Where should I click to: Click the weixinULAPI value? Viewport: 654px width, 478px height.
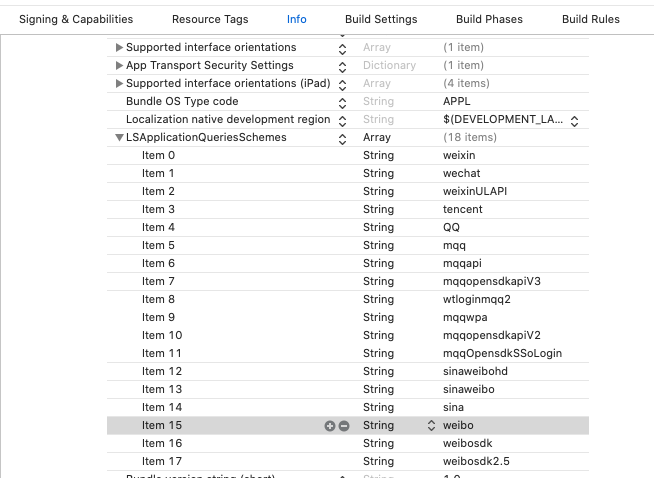(475, 191)
